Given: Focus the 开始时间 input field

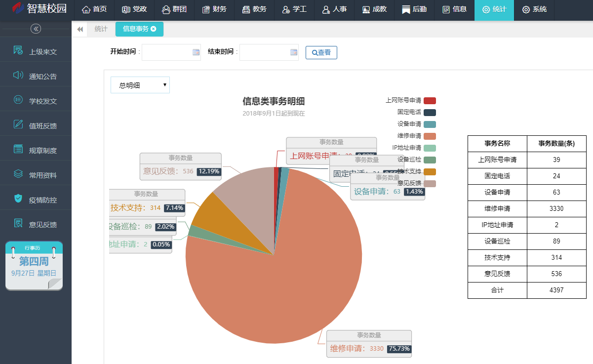Looking at the screenshot, I should coord(171,52).
